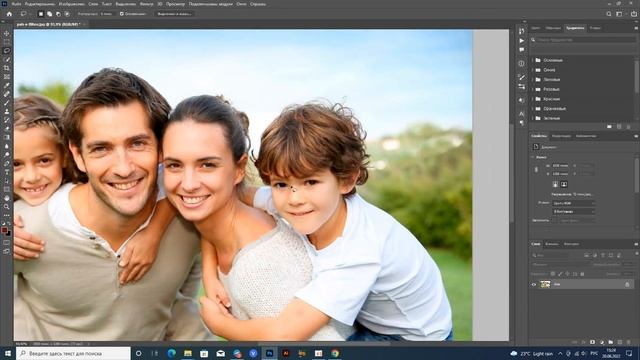Viewport: 640px width, 360px height.
Task: Create new group in Layers panel
Action: 611,342
